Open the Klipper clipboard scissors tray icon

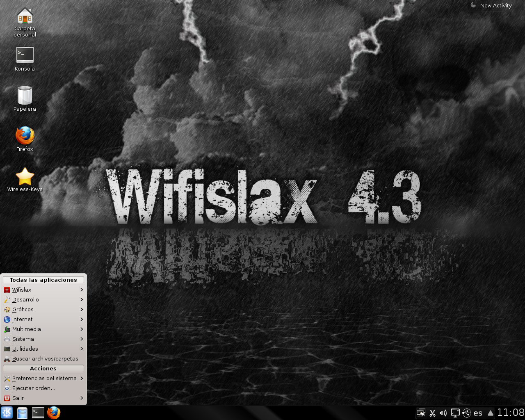coord(432,413)
